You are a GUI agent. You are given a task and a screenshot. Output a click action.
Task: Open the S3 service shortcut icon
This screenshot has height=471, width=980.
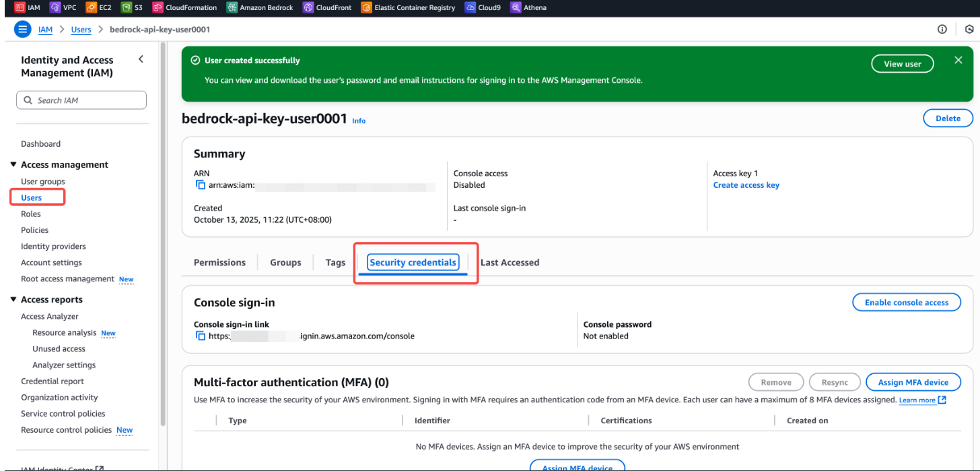point(126,7)
